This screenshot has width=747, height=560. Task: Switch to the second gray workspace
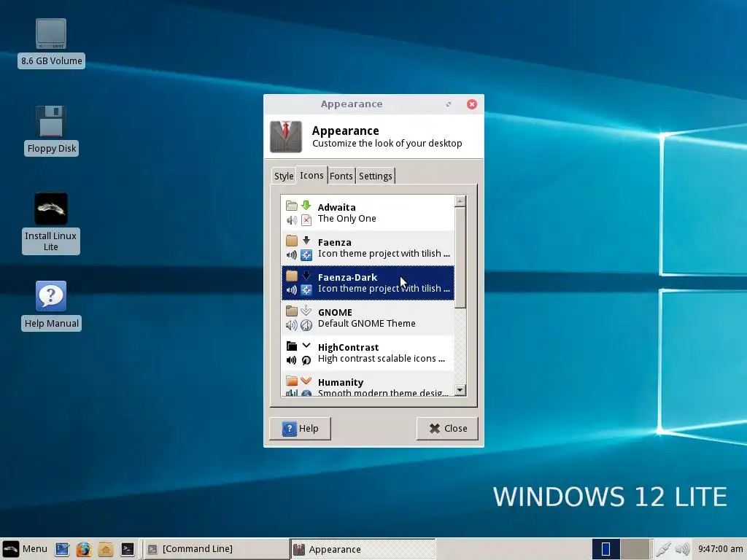(635, 549)
